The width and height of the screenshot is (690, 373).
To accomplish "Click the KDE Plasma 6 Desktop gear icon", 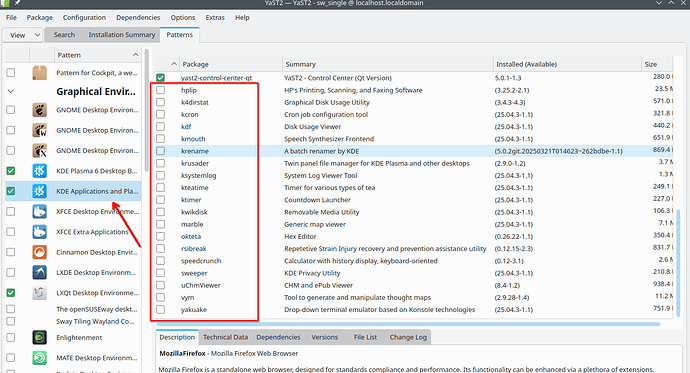I will 40,171.
